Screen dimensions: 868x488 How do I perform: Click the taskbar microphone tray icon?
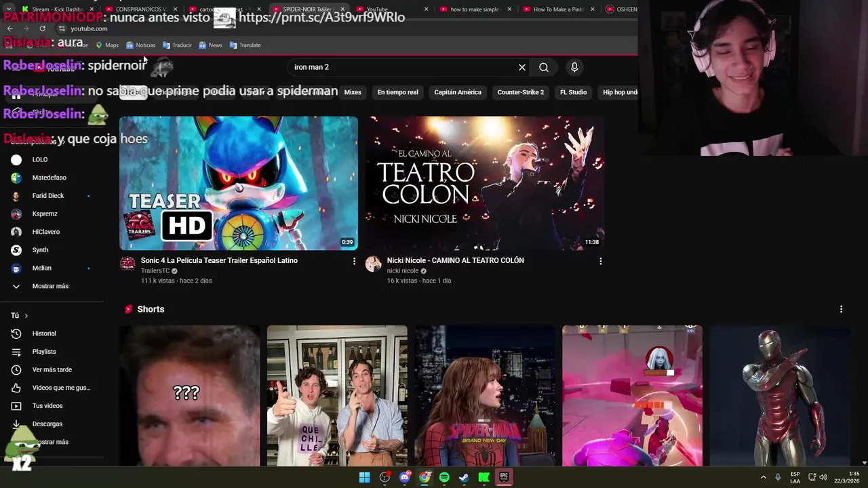778,478
